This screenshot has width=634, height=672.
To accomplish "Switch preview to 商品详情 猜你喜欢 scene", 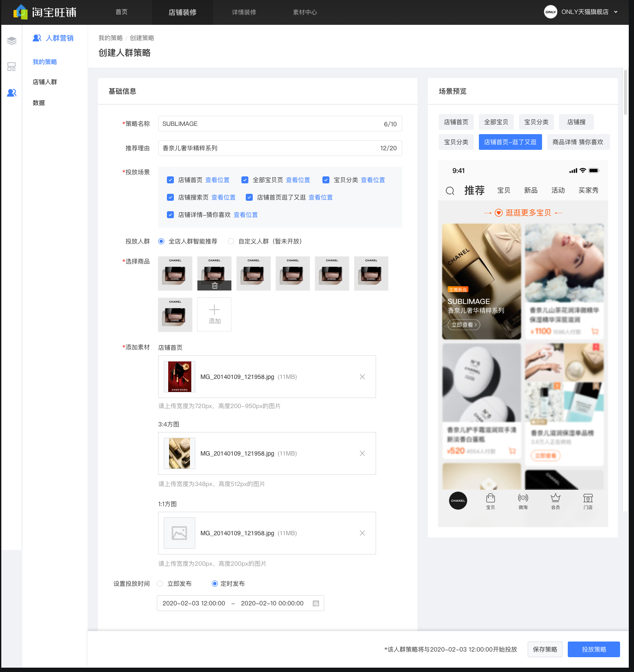I will click(578, 142).
